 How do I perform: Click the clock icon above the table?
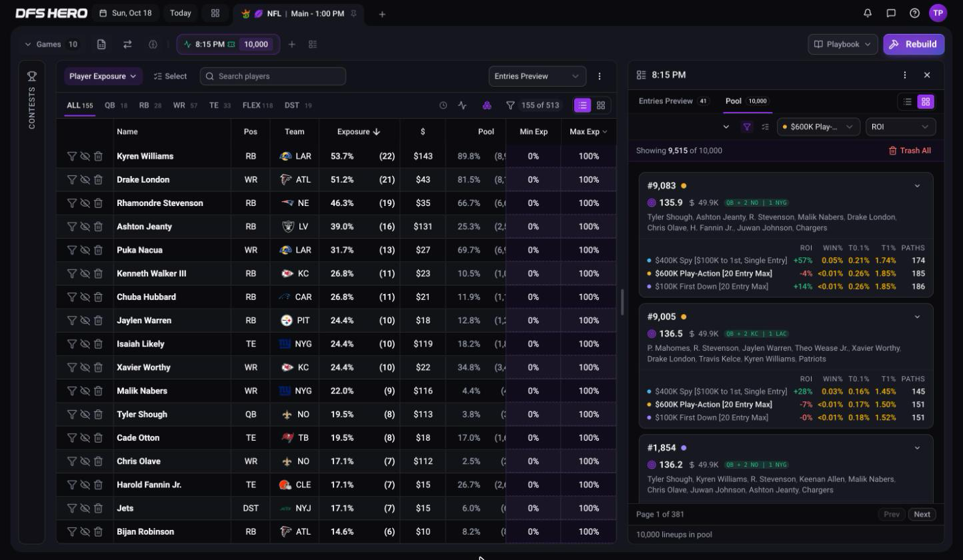443,105
